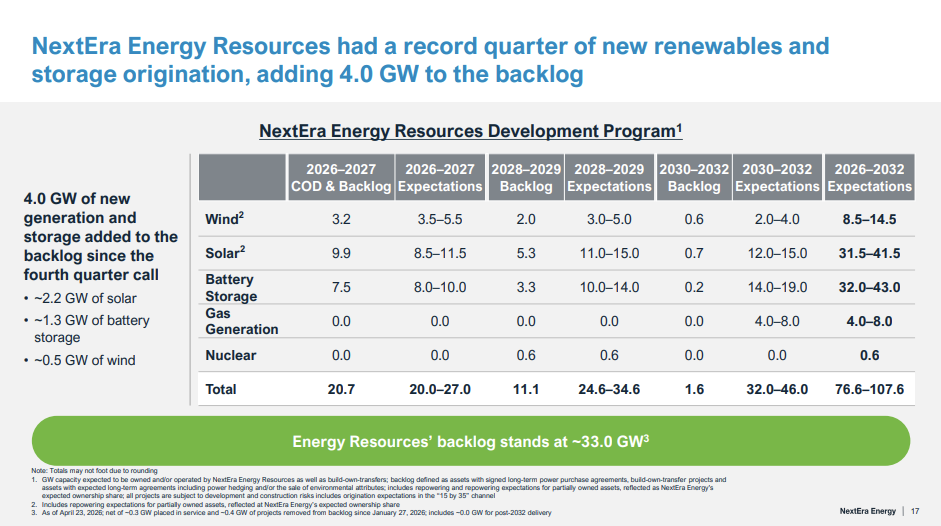Click the 2026–2032 Expectations column header
Viewport: 941px width, 526px height.
pyautogui.click(x=869, y=177)
